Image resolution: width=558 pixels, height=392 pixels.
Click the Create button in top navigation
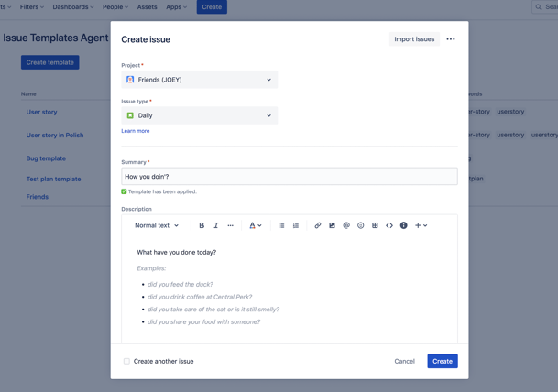pyautogui.click(x=212, y=6)
